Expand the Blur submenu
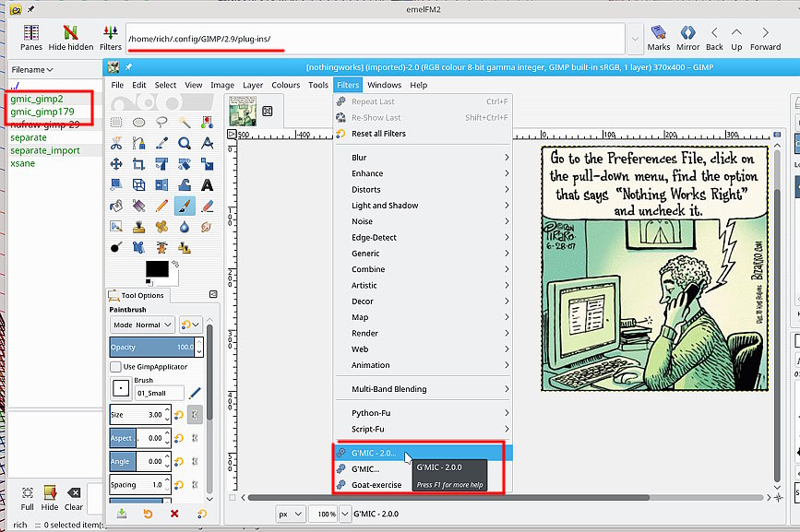This screenshot has width=800, height=532. (423, 158)
